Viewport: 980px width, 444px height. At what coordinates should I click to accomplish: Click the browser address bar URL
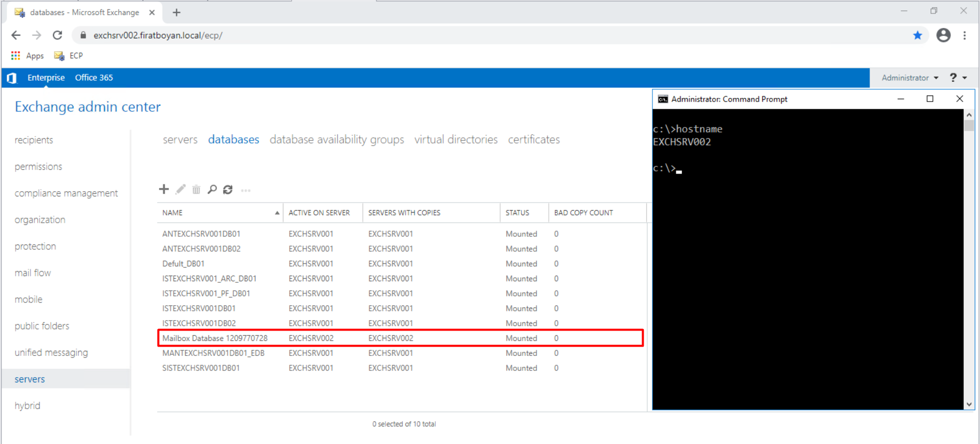[x=158, y=35]
